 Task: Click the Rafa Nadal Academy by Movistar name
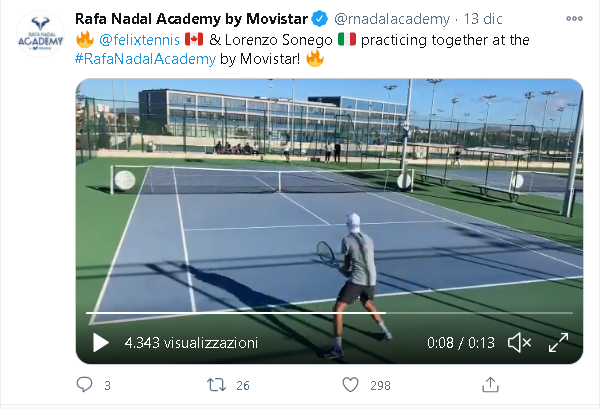[191, 19]
